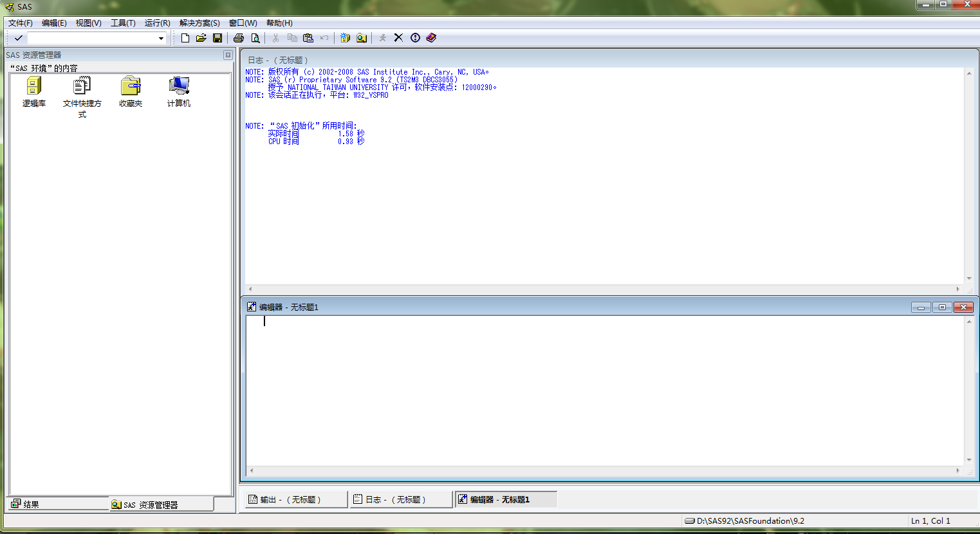Image resolution: width=980 pixels, height=534 pixels.
Task: Switch to the 输出 - (无标题) window tab
Action: pyautogui.click(x=296, y=499)
